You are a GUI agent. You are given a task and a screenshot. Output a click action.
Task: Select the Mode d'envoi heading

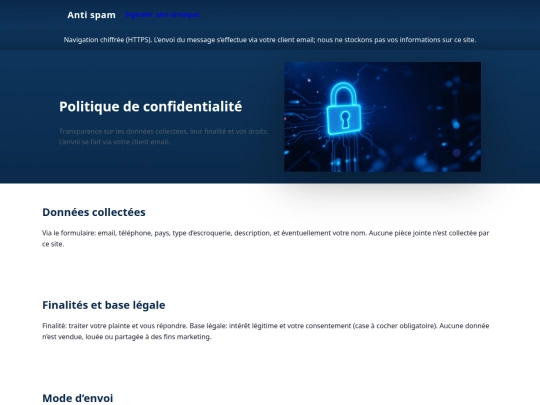(77, 398)
